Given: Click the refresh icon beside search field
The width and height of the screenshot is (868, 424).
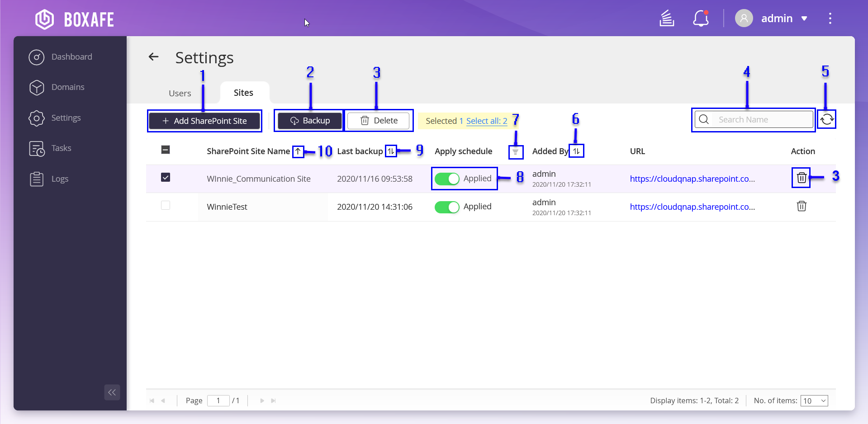Looking at the screenshot, I should coord(827,120).
